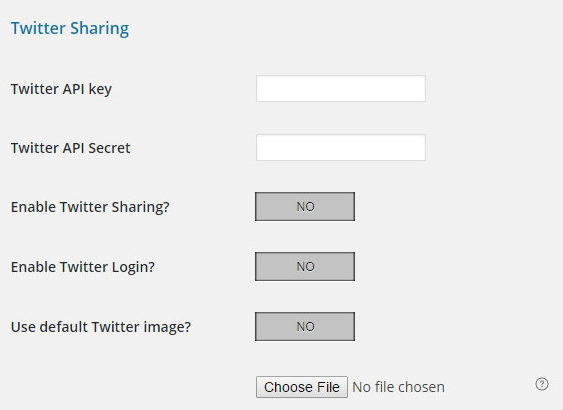Open the Choose File picker button
This screenshot has height=410, width=563.
coord(302,387)
